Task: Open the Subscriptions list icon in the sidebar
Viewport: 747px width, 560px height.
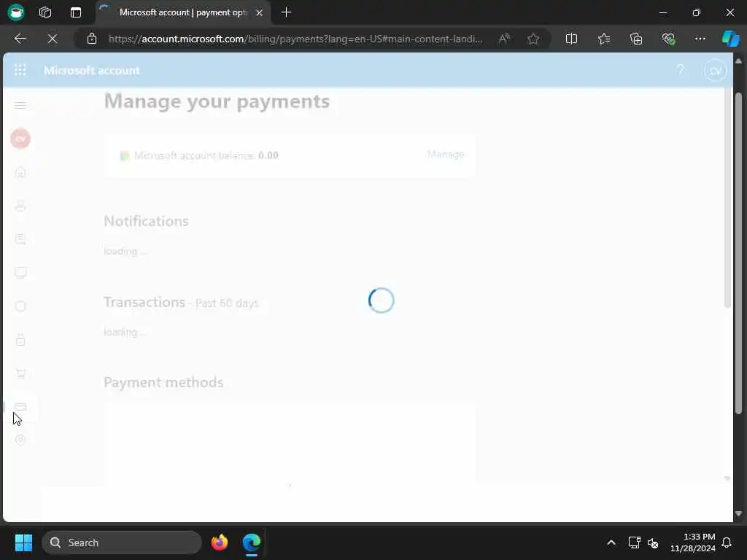Action: tap(20, 239)
